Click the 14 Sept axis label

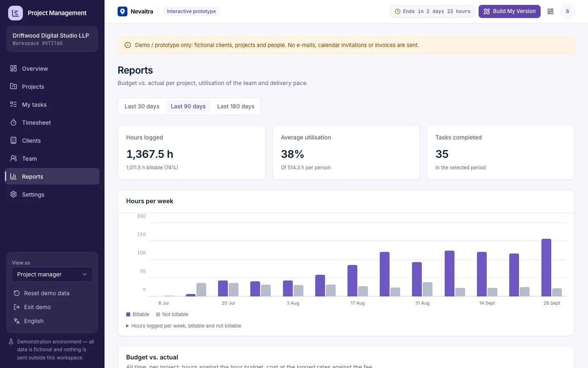tap(487, 303)
